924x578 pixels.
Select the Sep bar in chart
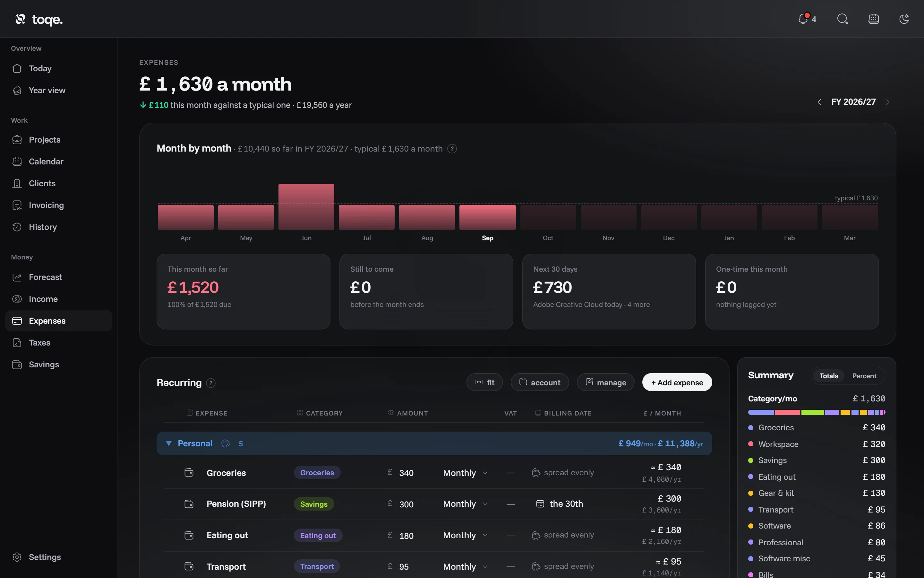[x=487, y=217]
